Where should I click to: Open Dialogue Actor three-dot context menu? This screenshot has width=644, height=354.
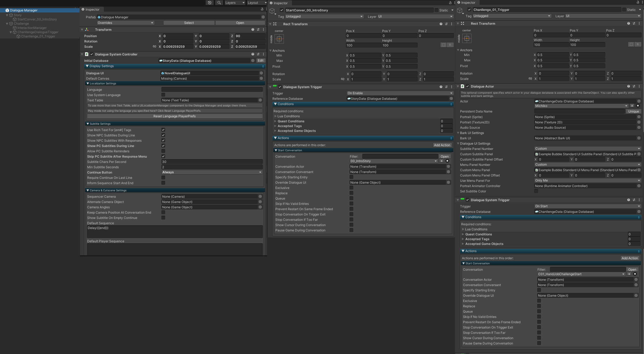coord(639,86)
